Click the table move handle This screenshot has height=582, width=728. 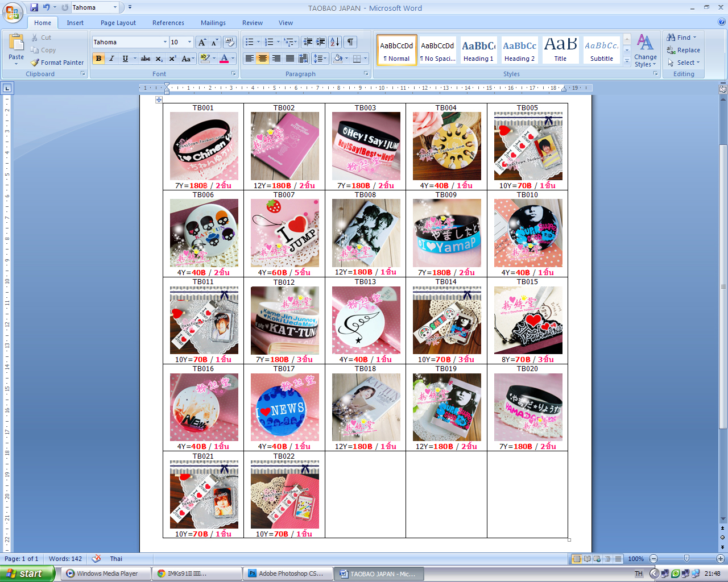pyautogui.click(x=159, y=100)
